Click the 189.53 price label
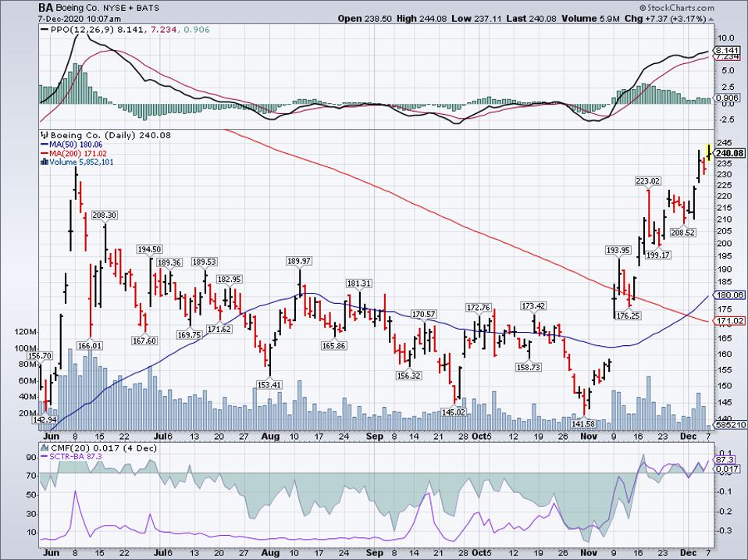 tap(204, 262)
